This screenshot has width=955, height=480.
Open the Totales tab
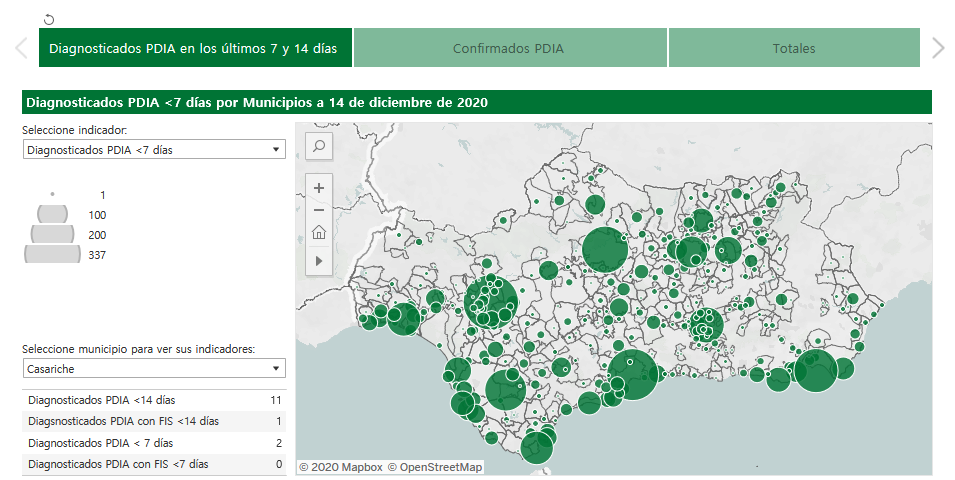click(793, 48)
